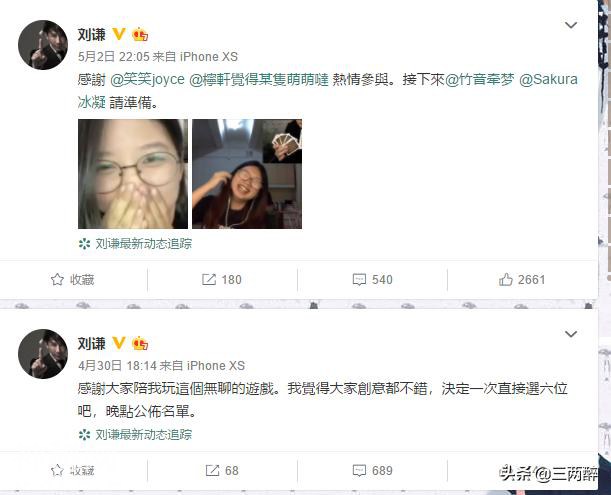Click the crown member icon on second post
The height and width of the screenshot is (495, 611).
tap(140, 344)
